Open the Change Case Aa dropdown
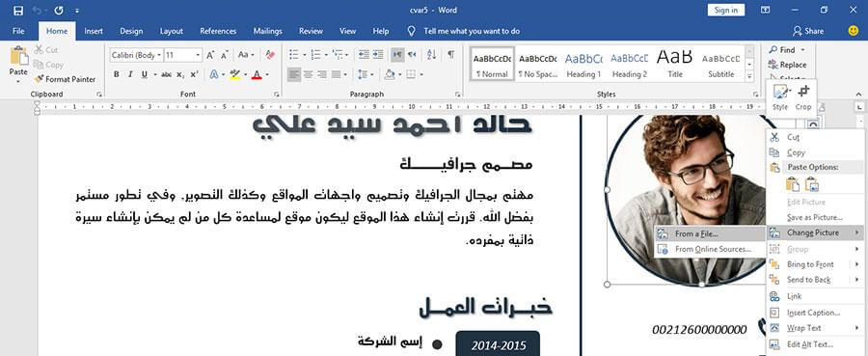 (246, 55)
